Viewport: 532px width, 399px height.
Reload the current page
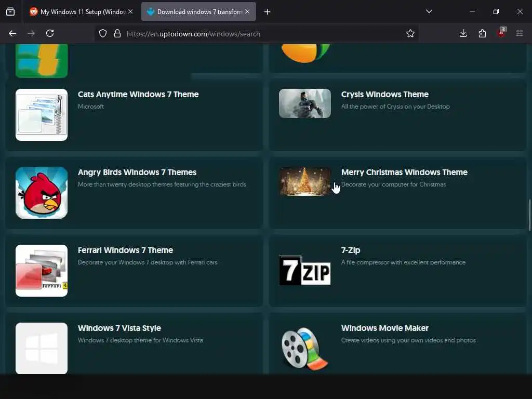tap(50, 33)
